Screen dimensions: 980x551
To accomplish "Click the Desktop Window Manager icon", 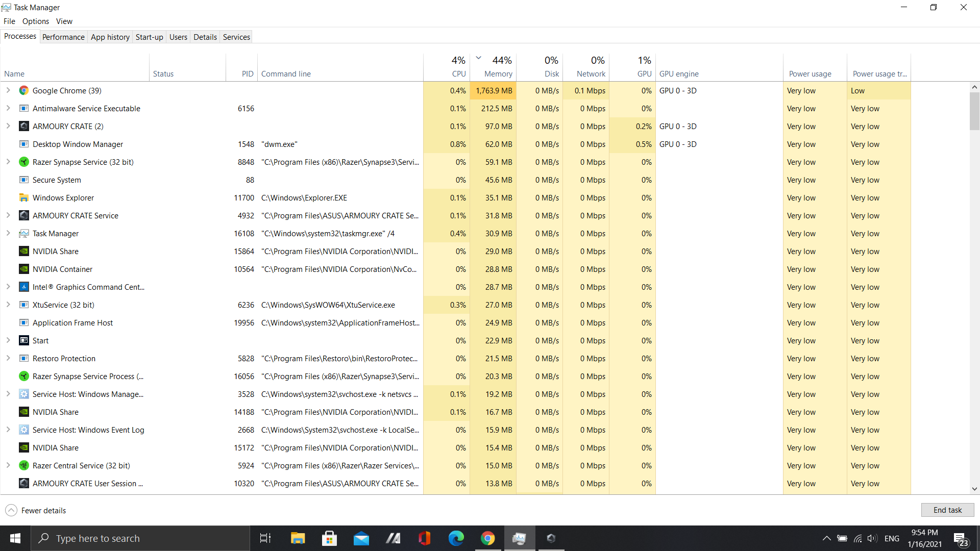I will pos(24,144).
